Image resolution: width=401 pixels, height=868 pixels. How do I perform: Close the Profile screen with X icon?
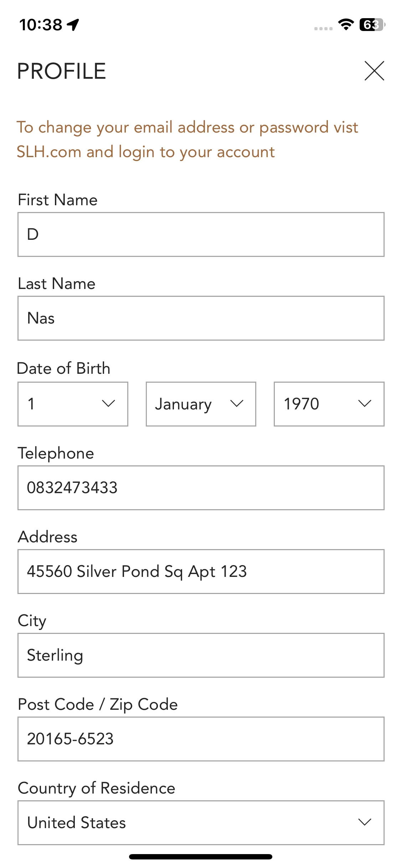[x=374, y=71]
